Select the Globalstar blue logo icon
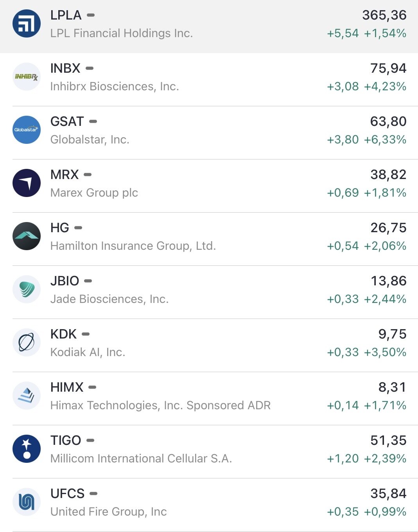The height and width of the screenshot is (532, 418). click(27, 130)
